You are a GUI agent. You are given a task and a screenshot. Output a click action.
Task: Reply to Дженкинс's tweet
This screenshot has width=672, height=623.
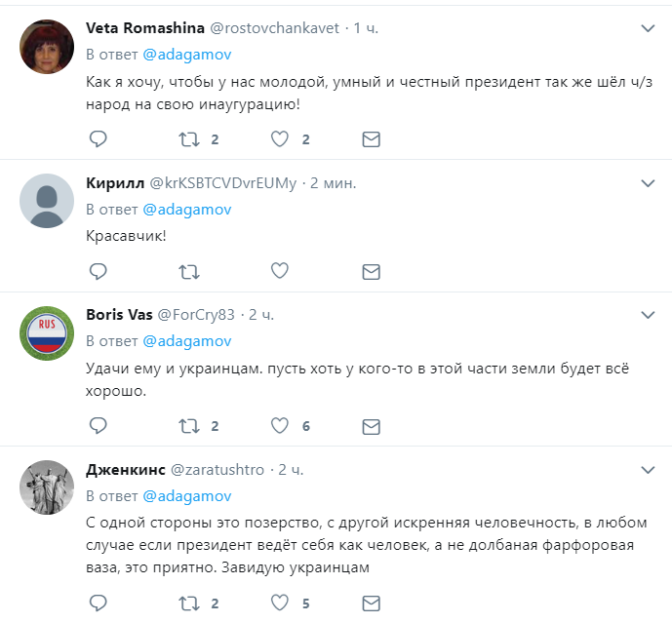pyautogui.click(x=98, y=604)
